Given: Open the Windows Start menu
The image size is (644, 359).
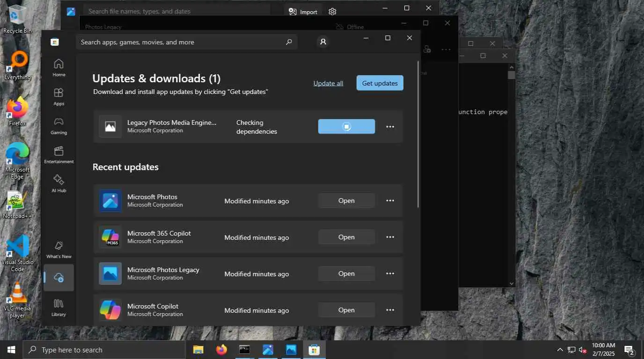Looking at the screenshot, I should coord(11,350).
